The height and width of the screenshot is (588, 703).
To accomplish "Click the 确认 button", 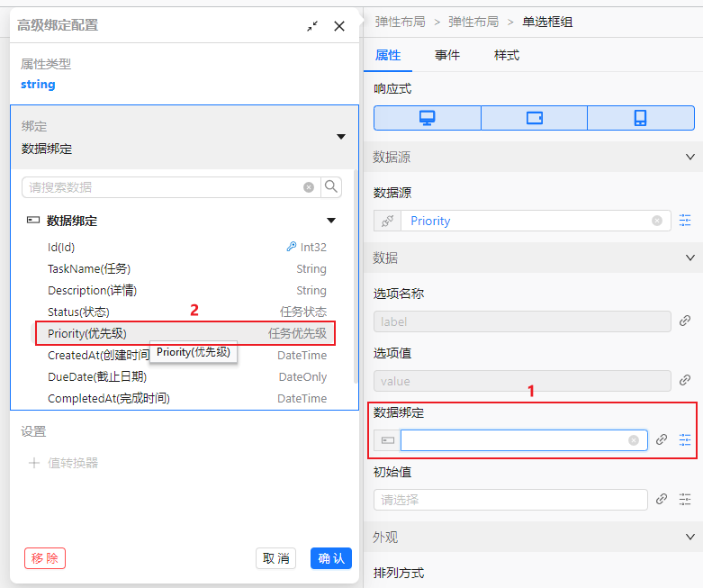I will (331, 558).
